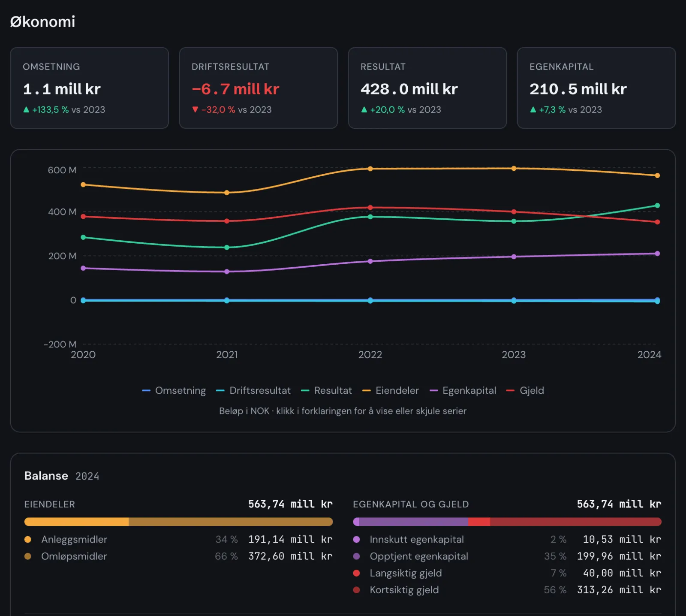Select the orange Eiendeler data point for 2021
686x616 pixels.
tap(227, 193)
